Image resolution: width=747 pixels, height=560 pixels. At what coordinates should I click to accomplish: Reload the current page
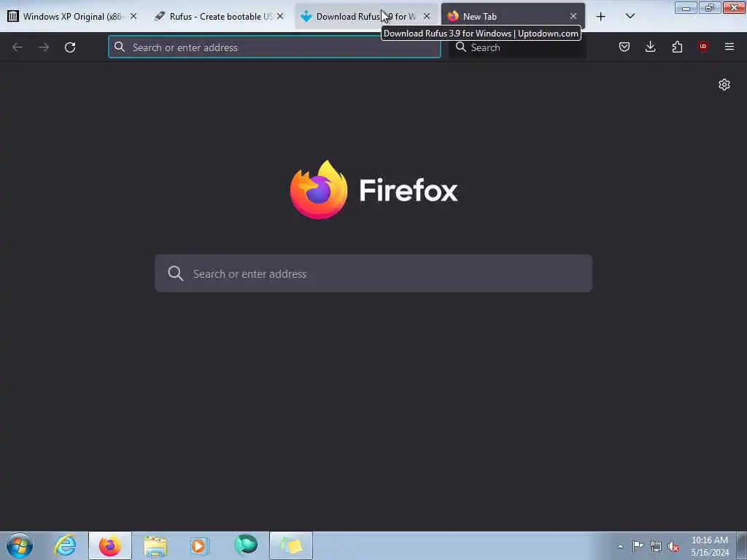(x=70, y=47)
